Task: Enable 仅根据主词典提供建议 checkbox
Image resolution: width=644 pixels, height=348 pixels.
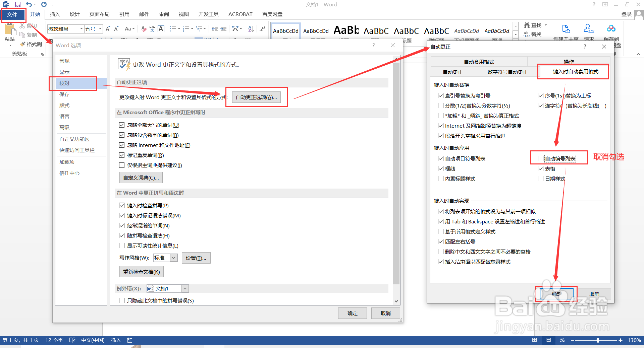Action: (122, 165)
